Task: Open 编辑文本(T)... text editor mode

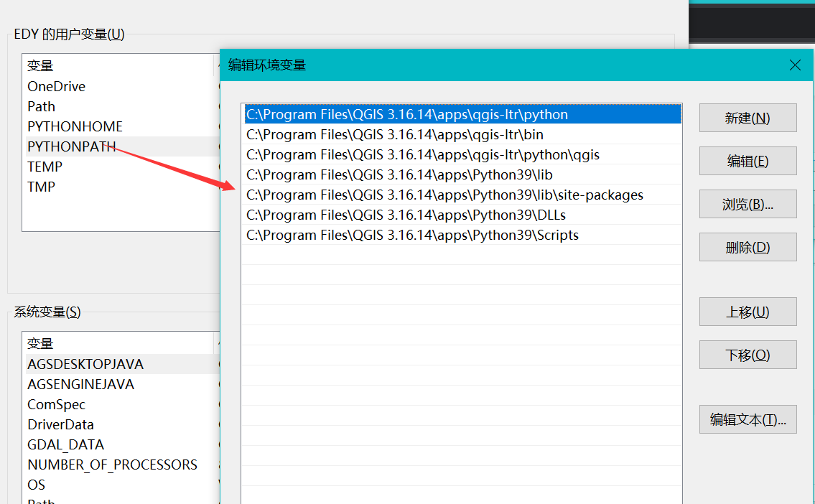Action: click(748, 419)
